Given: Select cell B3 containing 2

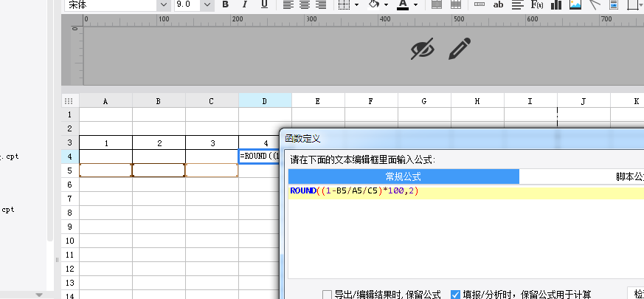Looking at the screenshot, I should pyautogui.click(x=159, y=142).
